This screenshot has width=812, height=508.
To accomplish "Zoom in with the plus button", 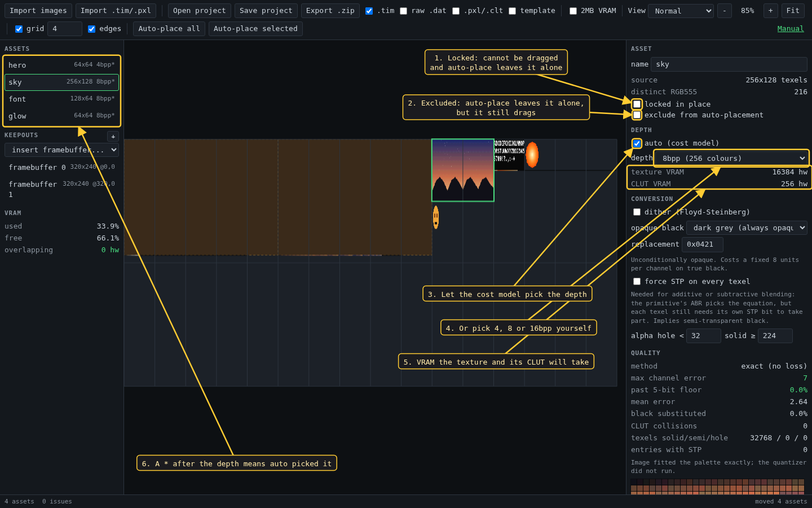I will coord(770,11).
